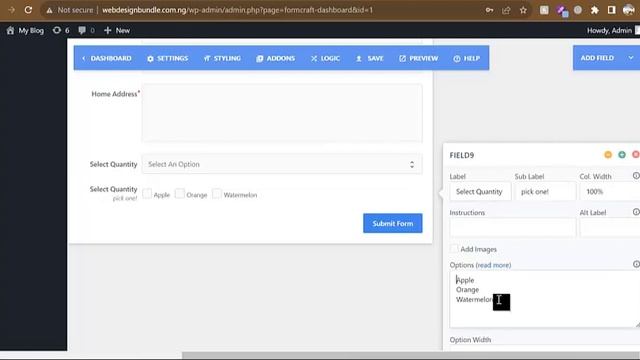Click the Submit Form button
640x360 pixels.
393,223
